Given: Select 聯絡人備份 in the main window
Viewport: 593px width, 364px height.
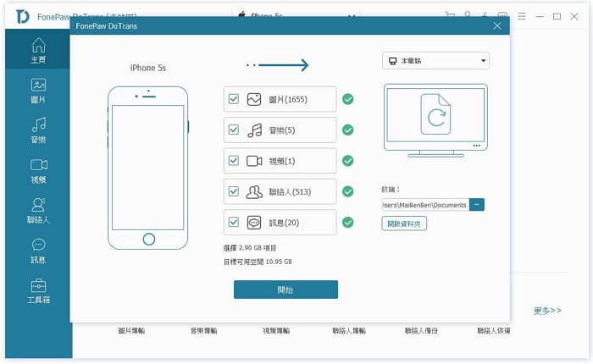Looking at the screenshot, I should pos(421,331).
